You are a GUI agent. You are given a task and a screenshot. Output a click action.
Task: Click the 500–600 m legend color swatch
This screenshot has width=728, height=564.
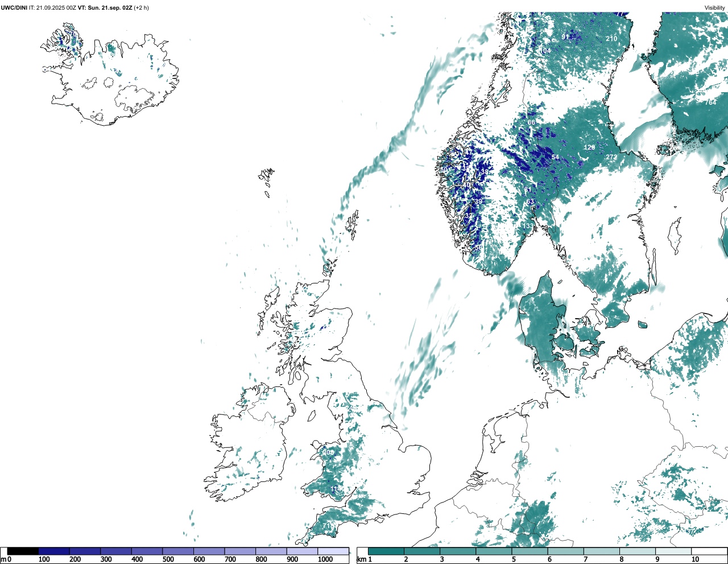tap(178, 551)
